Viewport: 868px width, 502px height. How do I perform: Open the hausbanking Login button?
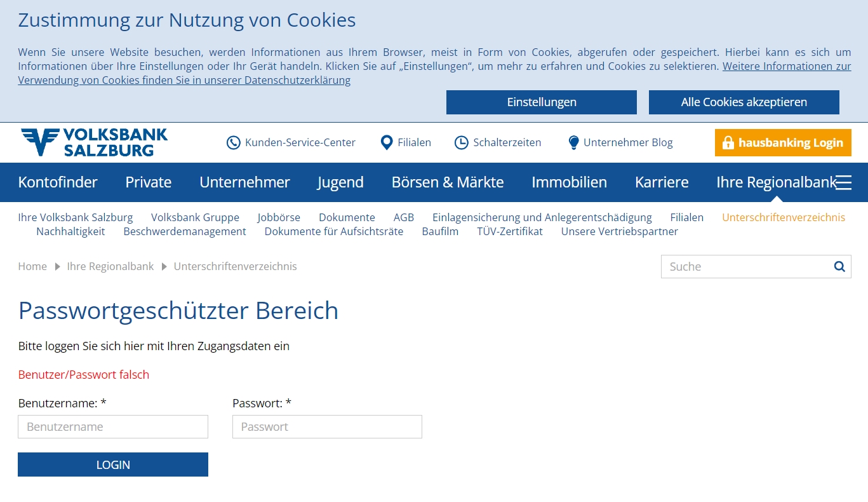pyautogui.click(x=783, y=143)
